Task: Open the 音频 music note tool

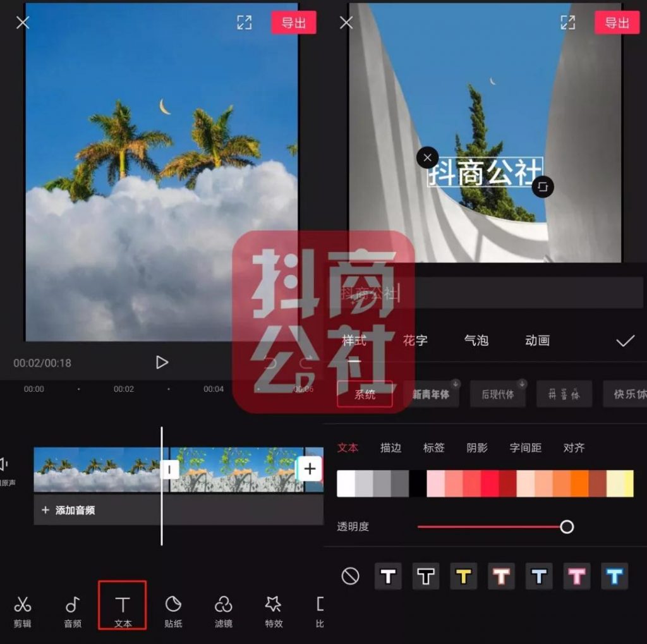Action: [x=73, y=611]
